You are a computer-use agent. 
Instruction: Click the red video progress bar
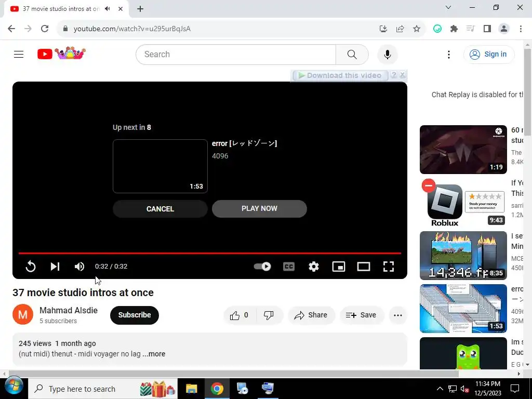click(x=210, y=253)
